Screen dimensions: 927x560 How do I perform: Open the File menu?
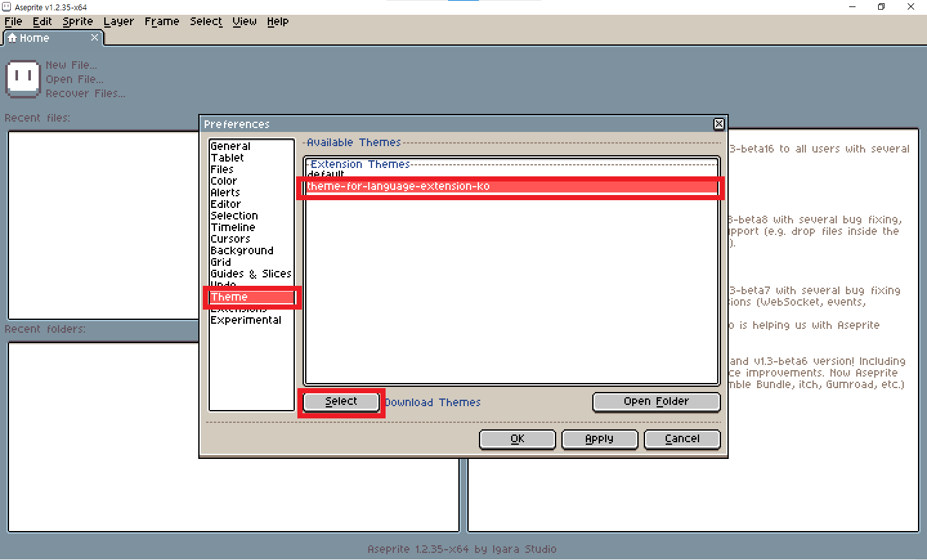[x=13, y=21]
